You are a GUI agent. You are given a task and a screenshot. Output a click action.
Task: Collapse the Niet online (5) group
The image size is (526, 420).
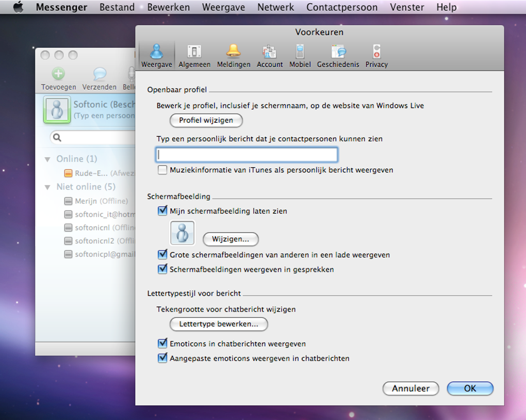tap(47, 187)
